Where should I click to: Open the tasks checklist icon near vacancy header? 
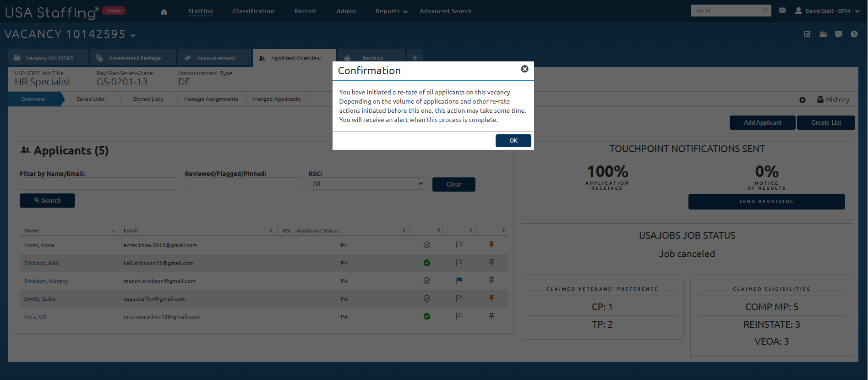coord(808,34)
